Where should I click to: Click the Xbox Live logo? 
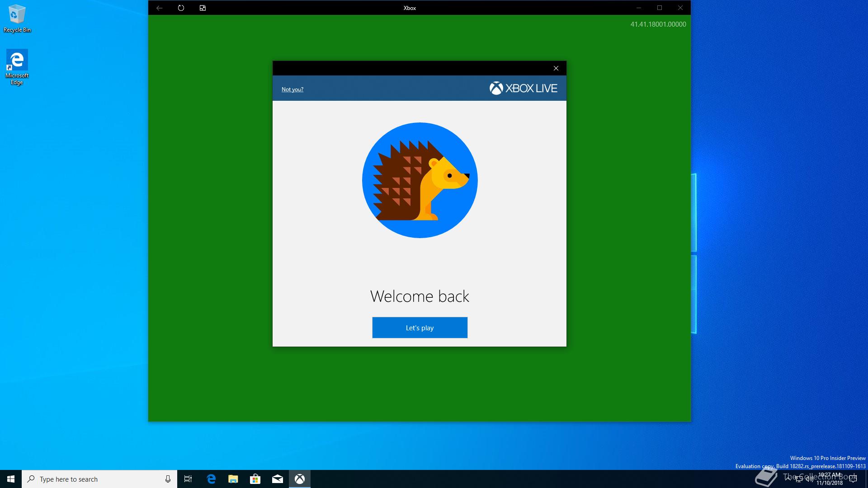point(523,88)
